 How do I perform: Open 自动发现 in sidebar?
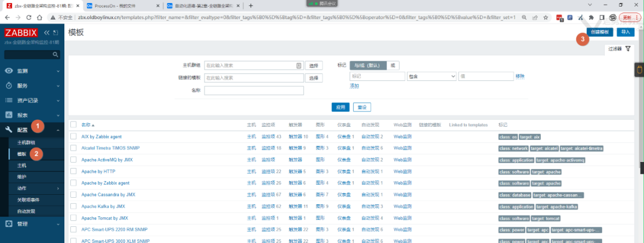pyautogui.click(x=26, y=211)
